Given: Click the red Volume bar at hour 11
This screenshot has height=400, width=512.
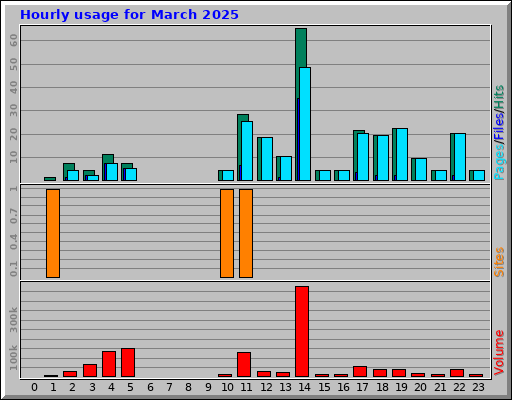Looking at the screenshot, I should pos(244,364).
